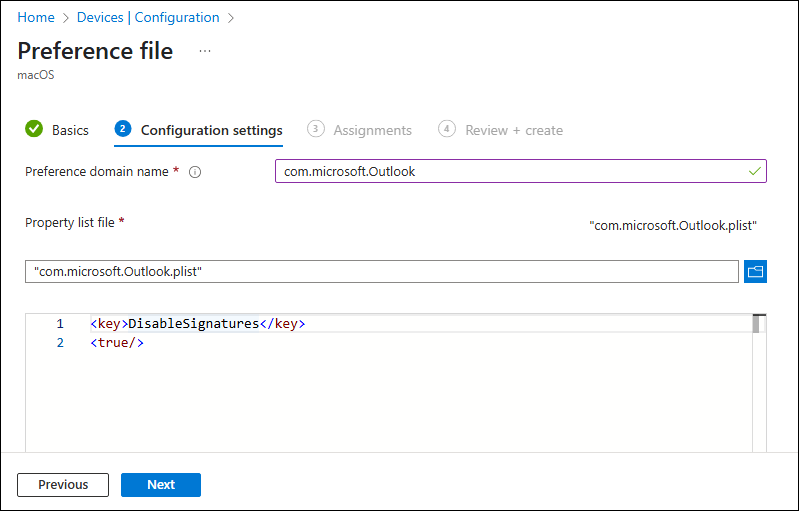This screenshot has width=799, height=511.
Task: Click line number 1 in editor gutter
Action: [x=60, y=324]
